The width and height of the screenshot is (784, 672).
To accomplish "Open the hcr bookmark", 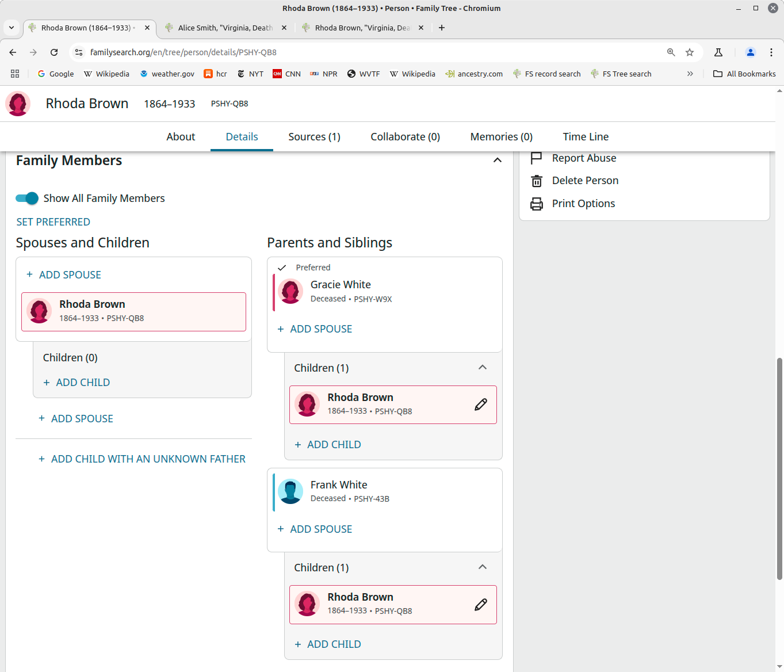I will (216, 74).
